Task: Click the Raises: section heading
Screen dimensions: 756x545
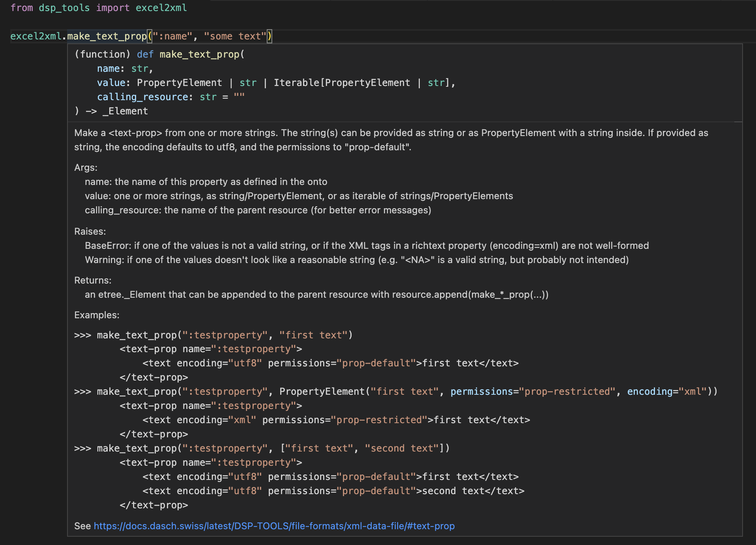Action: click(90, 231)
